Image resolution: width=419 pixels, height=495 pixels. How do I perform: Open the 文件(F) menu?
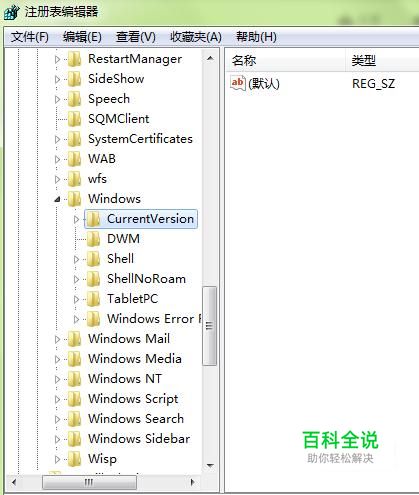click(30, 37)
